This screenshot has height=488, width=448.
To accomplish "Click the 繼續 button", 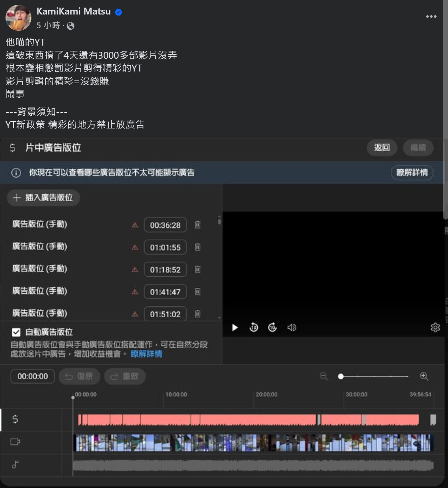I will point(418,148).
